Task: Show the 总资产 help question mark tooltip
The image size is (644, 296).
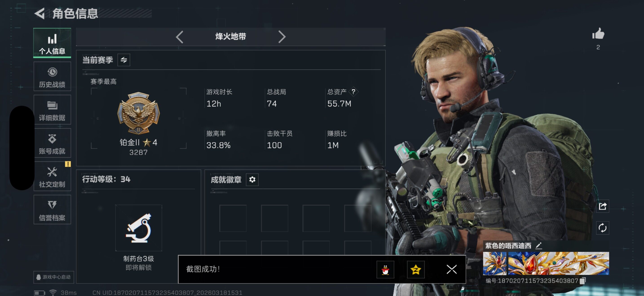Action: coord(353,91)
